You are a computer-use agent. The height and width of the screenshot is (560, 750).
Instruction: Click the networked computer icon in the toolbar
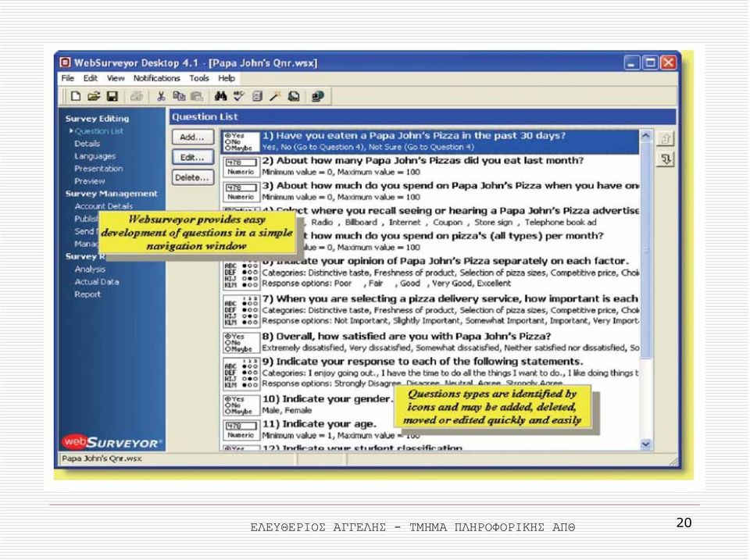[x=318, y=96]
